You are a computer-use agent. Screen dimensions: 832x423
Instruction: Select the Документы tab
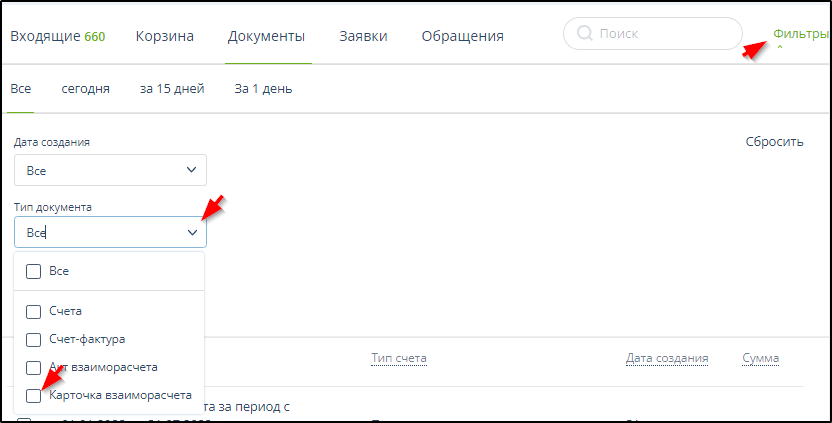pyautogui.click(x=266, y=37)
